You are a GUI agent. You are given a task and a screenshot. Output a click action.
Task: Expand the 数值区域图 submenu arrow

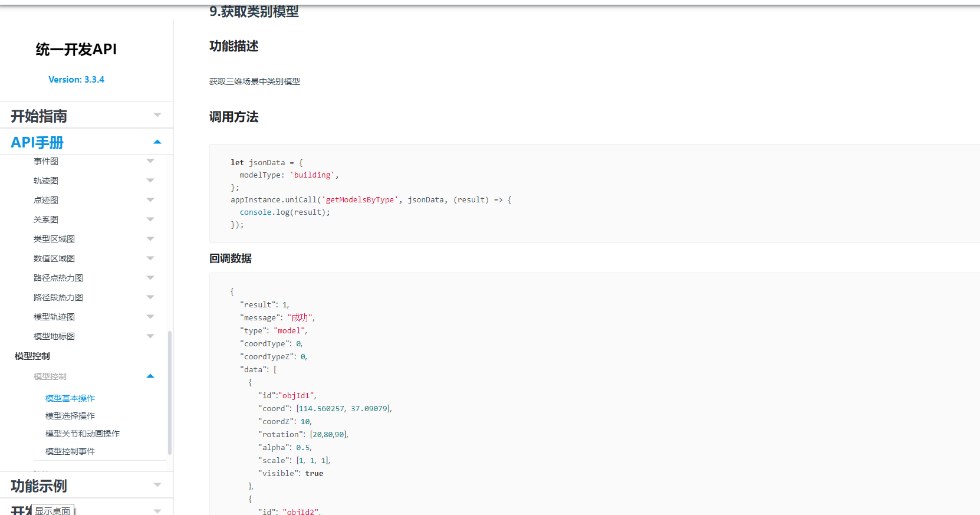coord(150,258)
